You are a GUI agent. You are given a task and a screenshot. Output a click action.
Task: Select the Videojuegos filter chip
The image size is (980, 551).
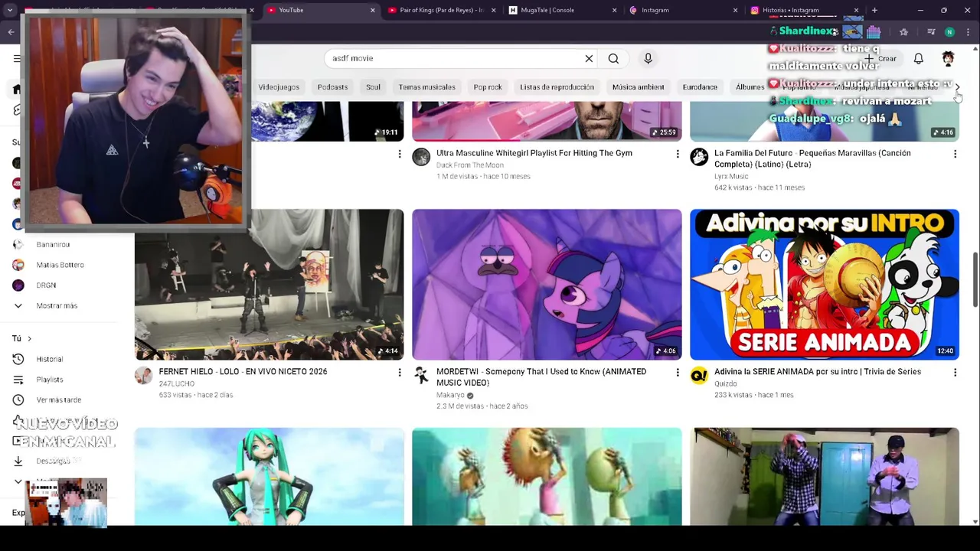279,87
